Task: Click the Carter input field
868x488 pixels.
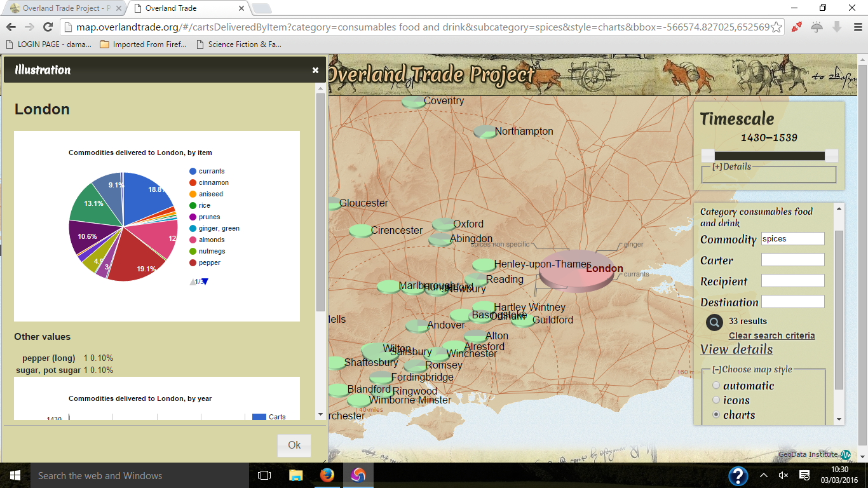Action: click(x=792, y=260)
